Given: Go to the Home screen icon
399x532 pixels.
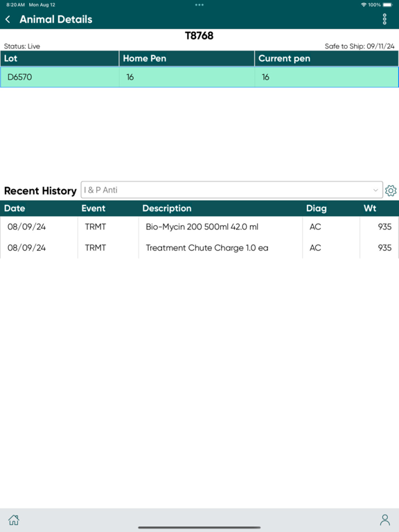Looking at the screenshot, I should 14,520.
